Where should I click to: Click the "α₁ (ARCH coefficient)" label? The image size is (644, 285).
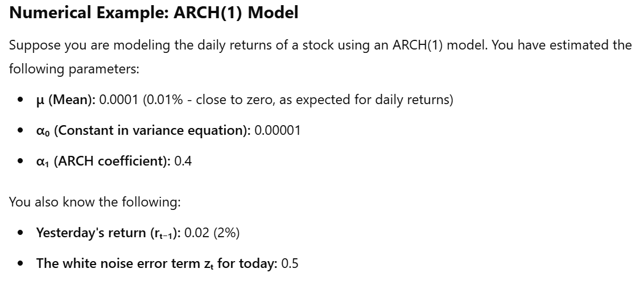tap(103, 161)
